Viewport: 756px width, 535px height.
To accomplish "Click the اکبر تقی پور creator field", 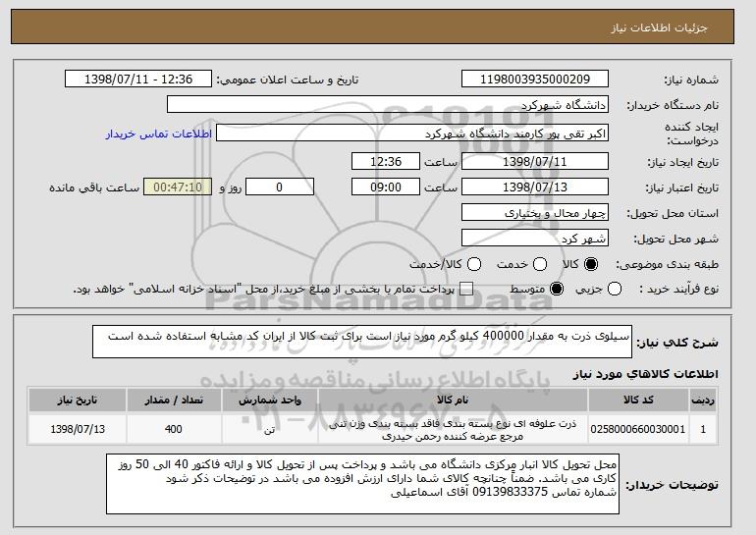I will click(x=412, y=134).
